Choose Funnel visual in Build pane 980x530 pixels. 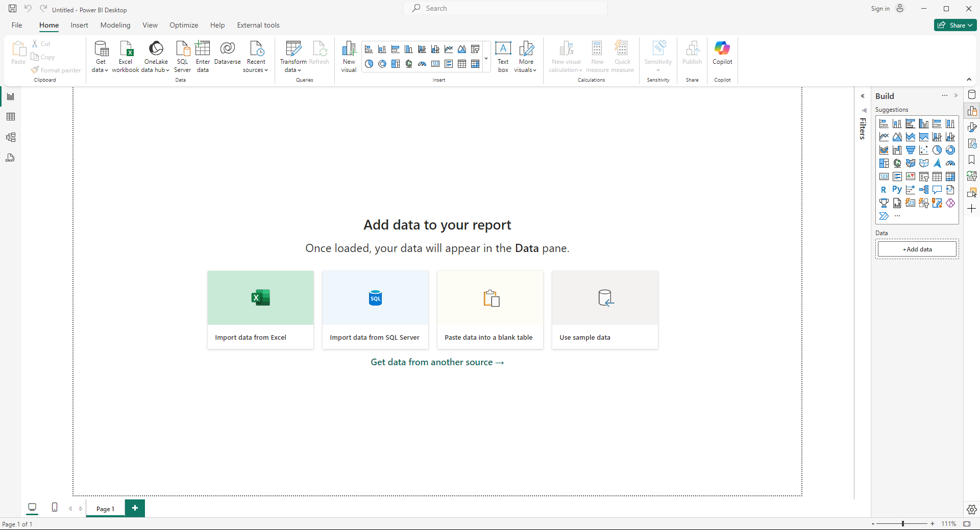(911, 150)
